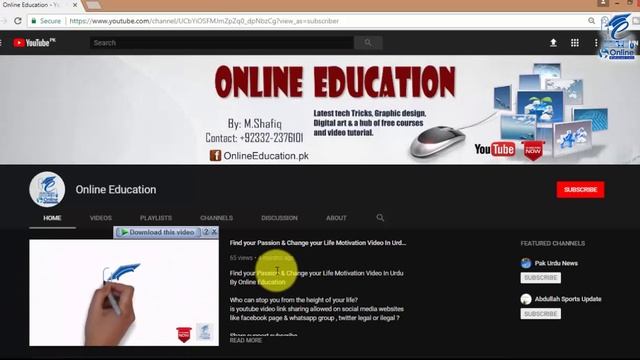
Task: Open the ABOUT tab
Action: coord(336,218)
